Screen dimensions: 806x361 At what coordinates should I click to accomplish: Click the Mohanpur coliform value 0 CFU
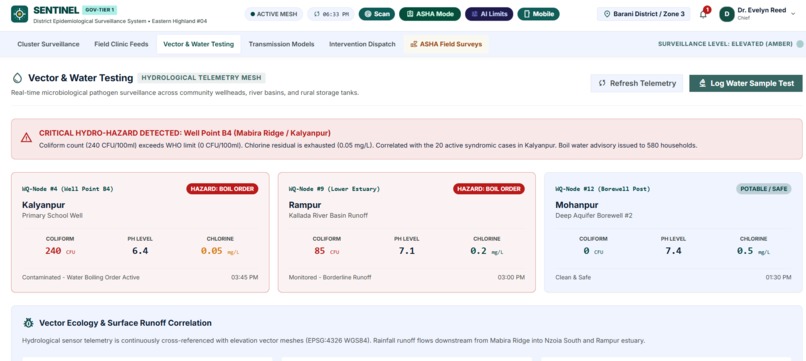[593, 251]
